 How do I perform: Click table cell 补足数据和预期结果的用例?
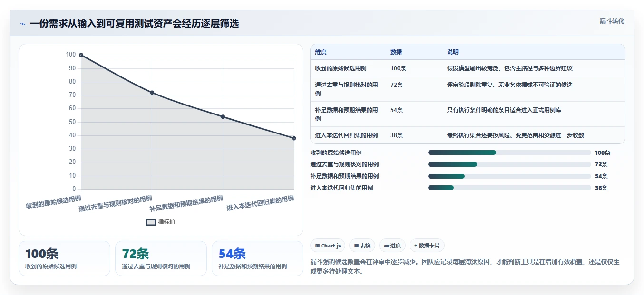[347, 114]
